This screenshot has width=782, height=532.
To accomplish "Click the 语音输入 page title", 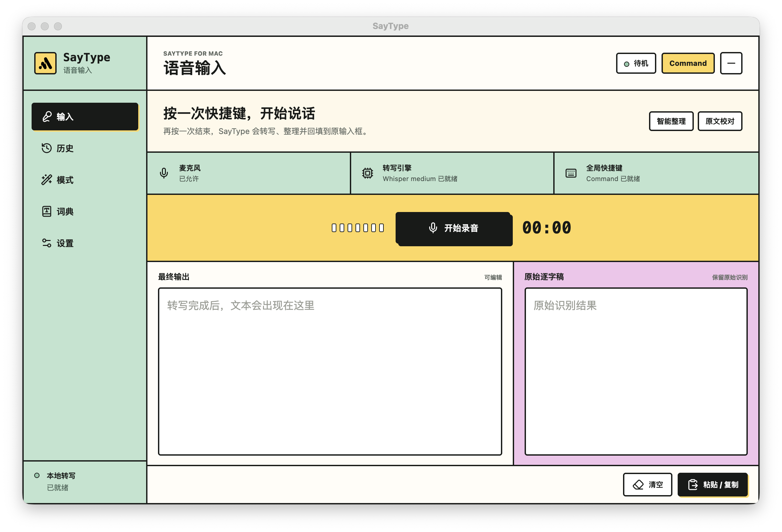I will tap(195, 68).
